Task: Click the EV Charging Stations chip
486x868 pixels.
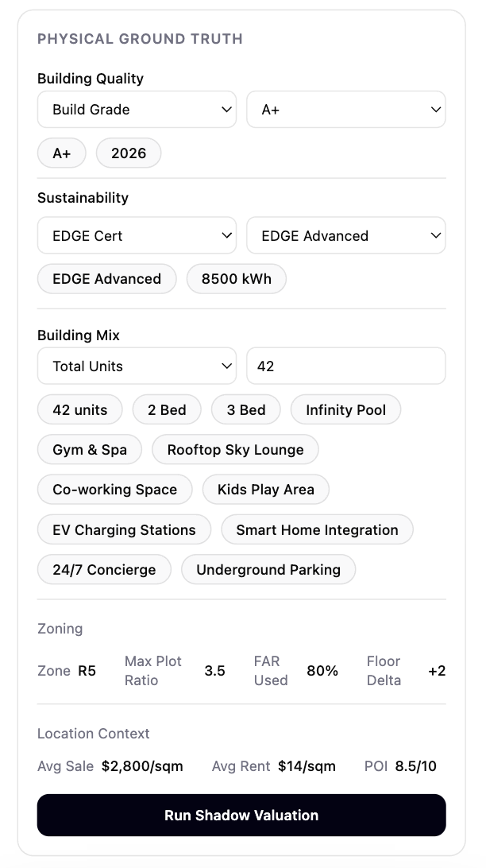Action: click(x=124, y=530)
